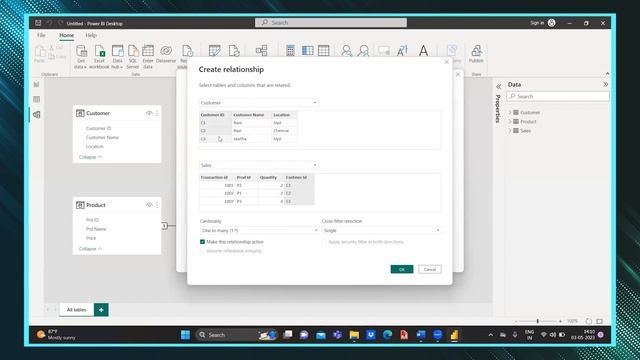Open the weather widget in taskbar
The image size is (640, 360).
[x=56, y=335]
